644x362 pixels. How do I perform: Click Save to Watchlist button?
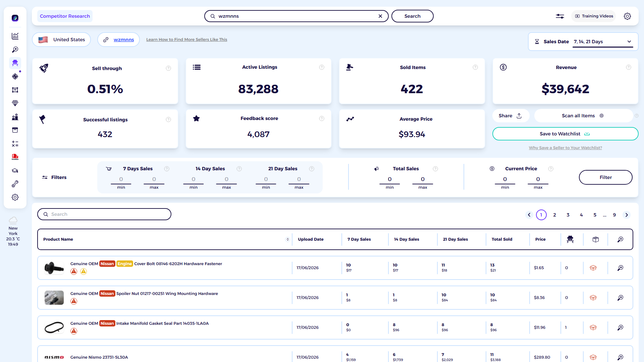565,134
